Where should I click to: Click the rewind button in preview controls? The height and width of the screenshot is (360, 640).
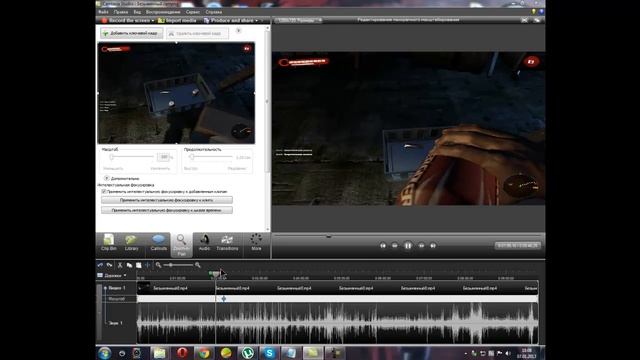pos(395,245)
